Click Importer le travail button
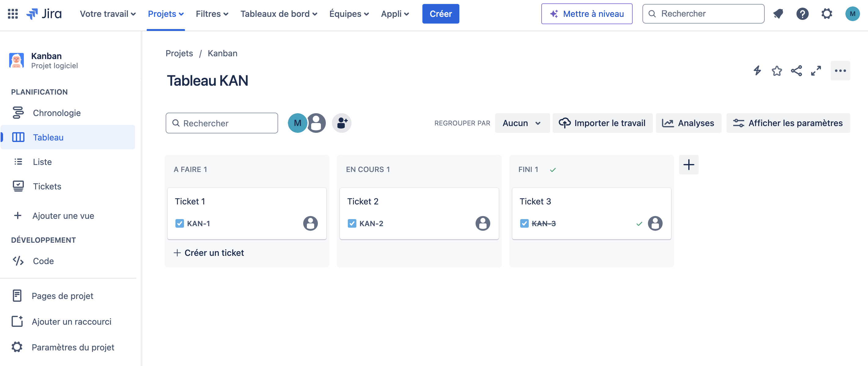The image size is (868, 366). [x=602, y=122]
